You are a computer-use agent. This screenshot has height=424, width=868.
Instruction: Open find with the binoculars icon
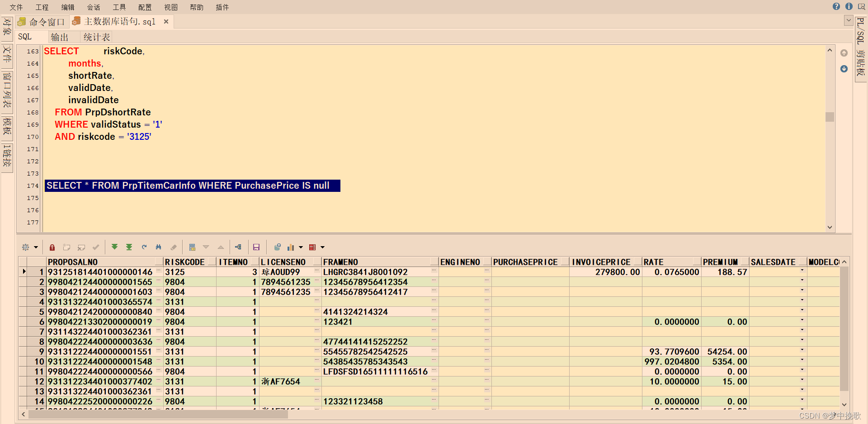click(x=159, y=247)
